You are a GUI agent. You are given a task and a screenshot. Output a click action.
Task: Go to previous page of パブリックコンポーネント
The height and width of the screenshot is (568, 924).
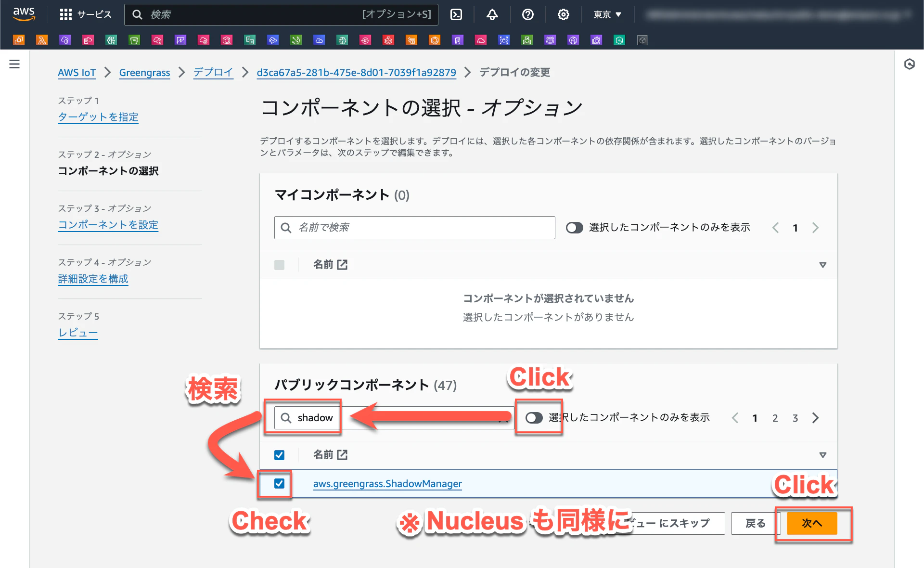735,418
